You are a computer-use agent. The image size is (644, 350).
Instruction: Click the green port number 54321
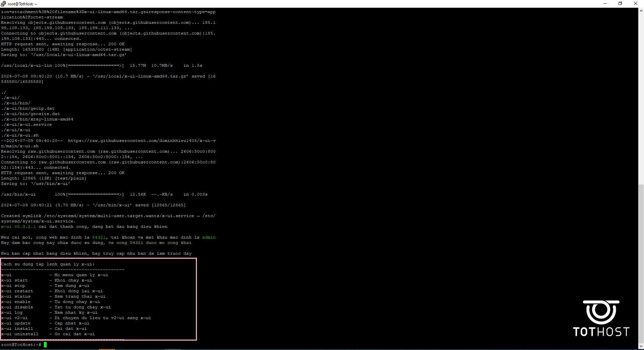[x=99, y=237]
